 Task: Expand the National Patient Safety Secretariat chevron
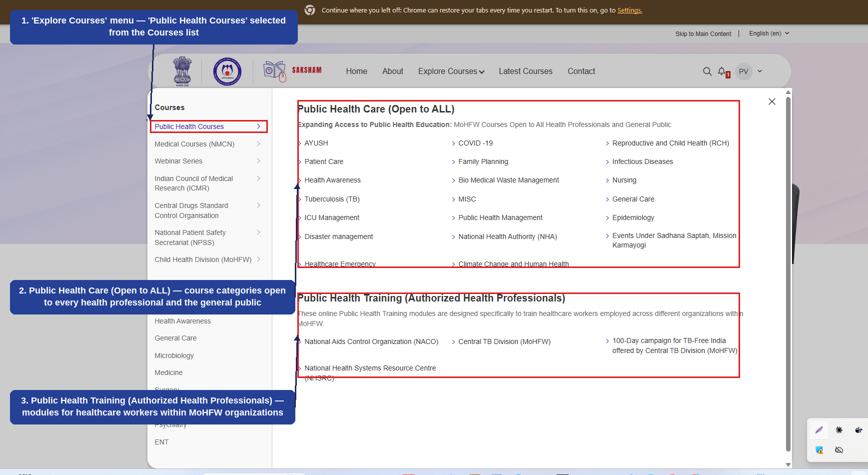(258, 232)
